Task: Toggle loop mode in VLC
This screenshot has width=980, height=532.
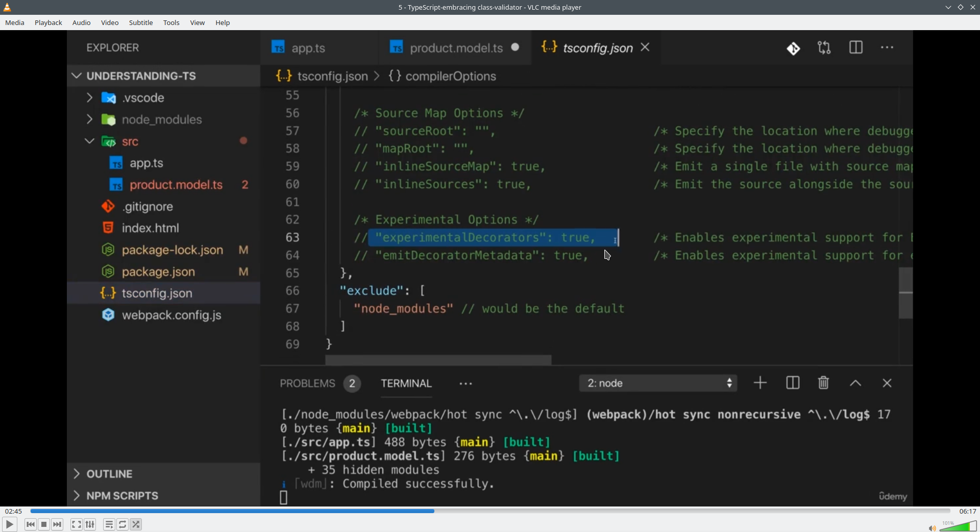Action: click(122, 524)
